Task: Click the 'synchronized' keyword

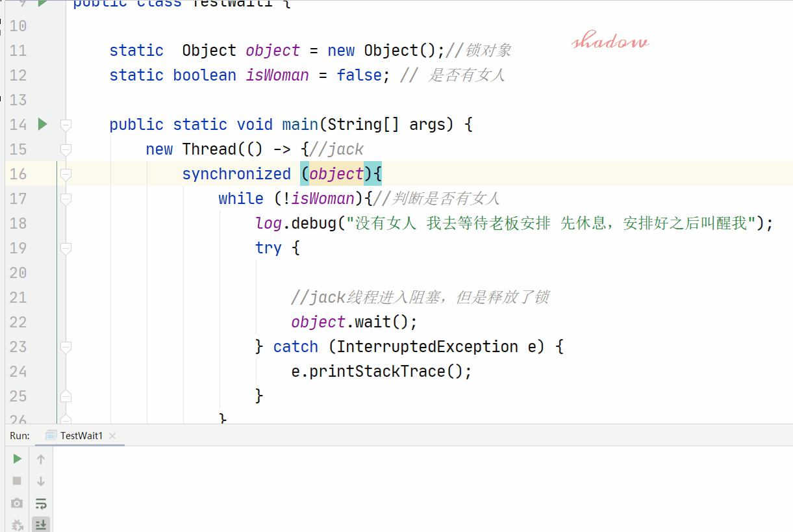Action: [x=236, y=174]
